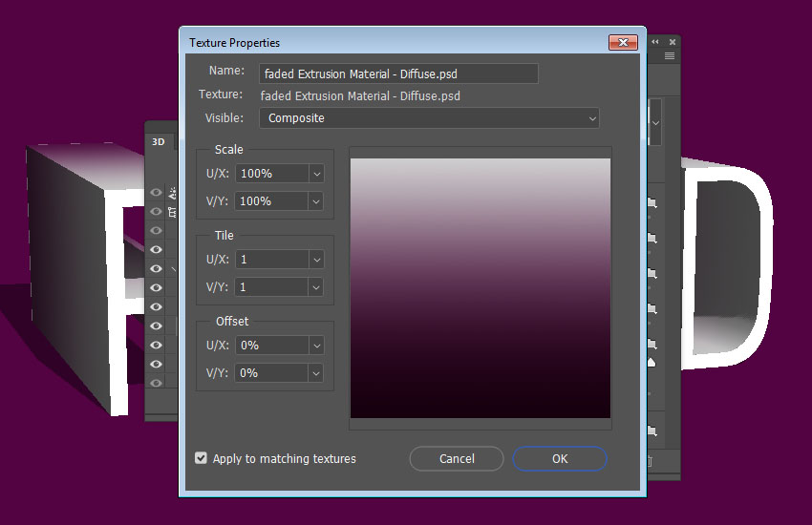Click the Visible: label
Image resolution: width=812 pixels, height=525 pixels.
[x=224, y=118]
